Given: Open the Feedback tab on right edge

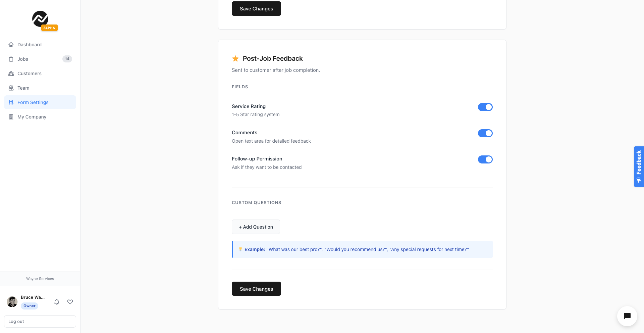Looking at the screenshot, I should coord(639,166).
